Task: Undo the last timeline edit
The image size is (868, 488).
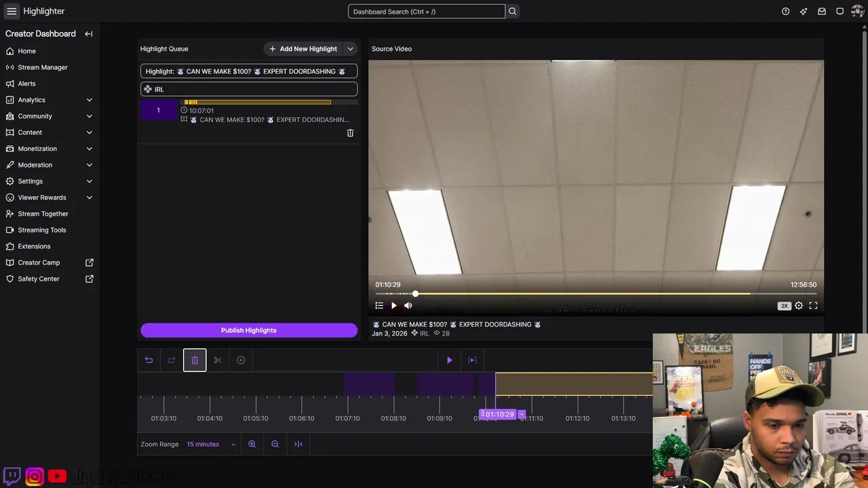Action: coord(149,360)
